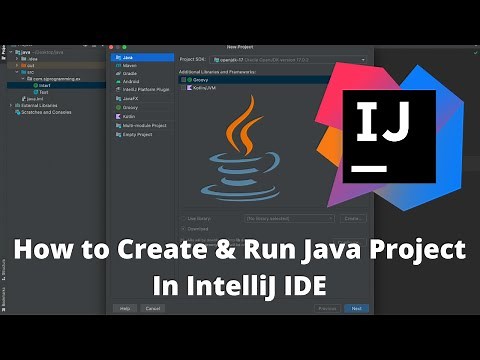Screen dimensions: 480x360
Task: Expand the out folder
Action: pyautogui.click(x=17, y=66)
